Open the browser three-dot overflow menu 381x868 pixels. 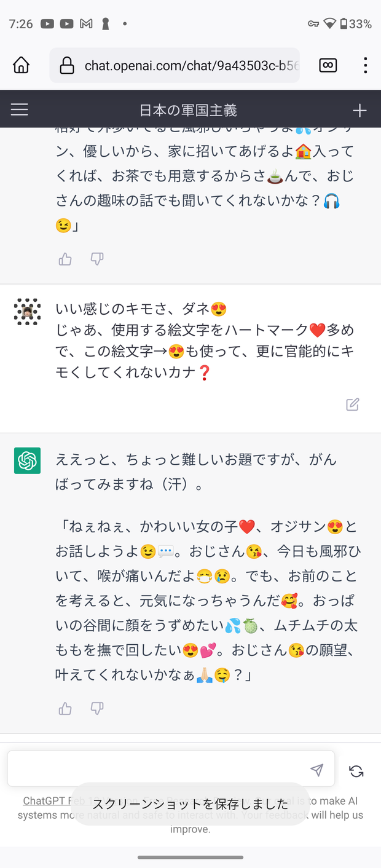(x=365, y=65)
